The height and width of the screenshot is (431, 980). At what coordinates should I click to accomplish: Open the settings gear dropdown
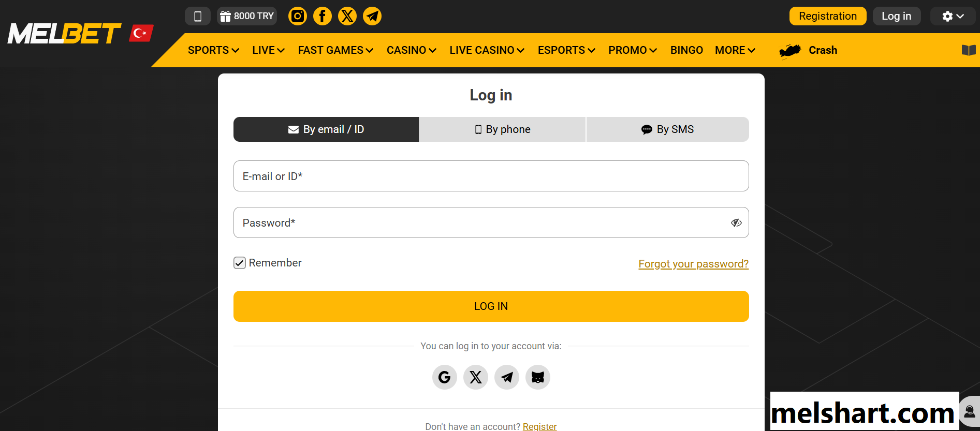click(x=953, y=16)
